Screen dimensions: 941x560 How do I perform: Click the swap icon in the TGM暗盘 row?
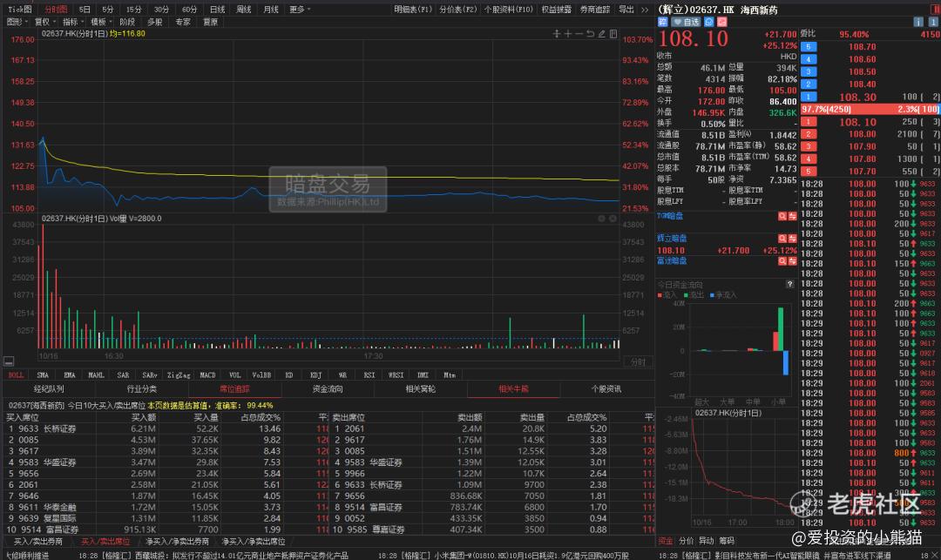coord(792,216)
